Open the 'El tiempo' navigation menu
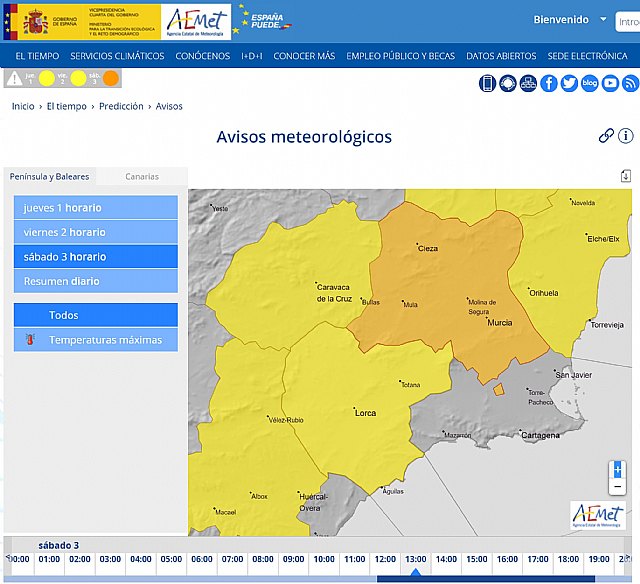 point(36,56)
